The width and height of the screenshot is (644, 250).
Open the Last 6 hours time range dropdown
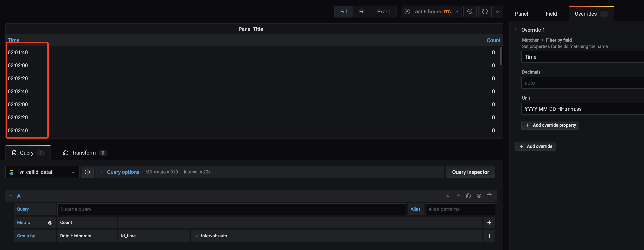pos(431,11)
